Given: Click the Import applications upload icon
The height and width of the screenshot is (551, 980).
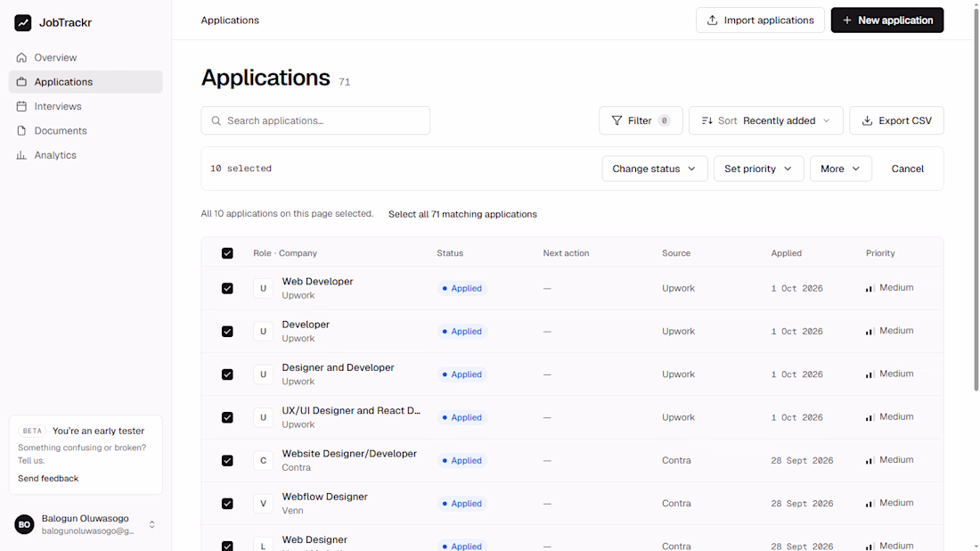Looking at the screenshot, I should 712,20.
